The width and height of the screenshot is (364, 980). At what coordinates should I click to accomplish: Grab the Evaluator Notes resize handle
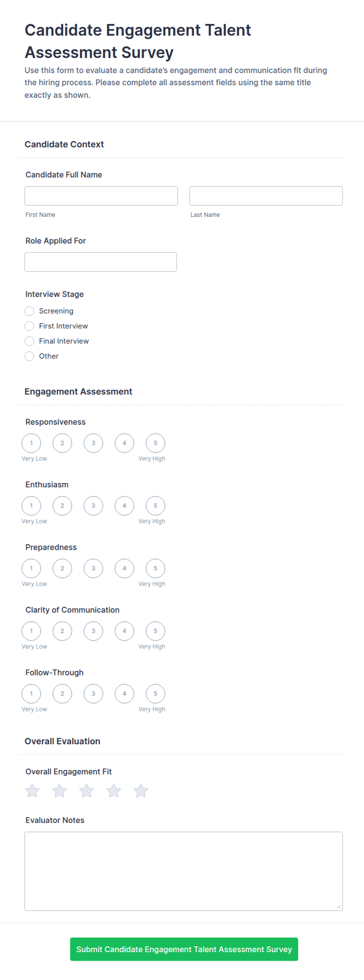tap(339, 907)
